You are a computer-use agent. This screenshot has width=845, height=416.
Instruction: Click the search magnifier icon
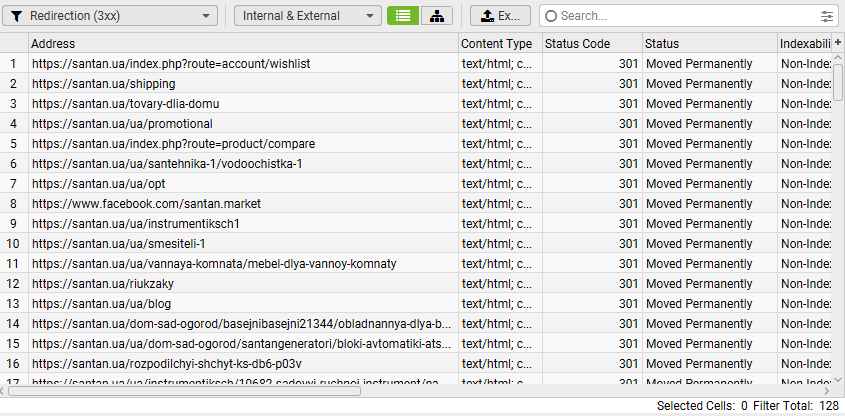point(550,16)
